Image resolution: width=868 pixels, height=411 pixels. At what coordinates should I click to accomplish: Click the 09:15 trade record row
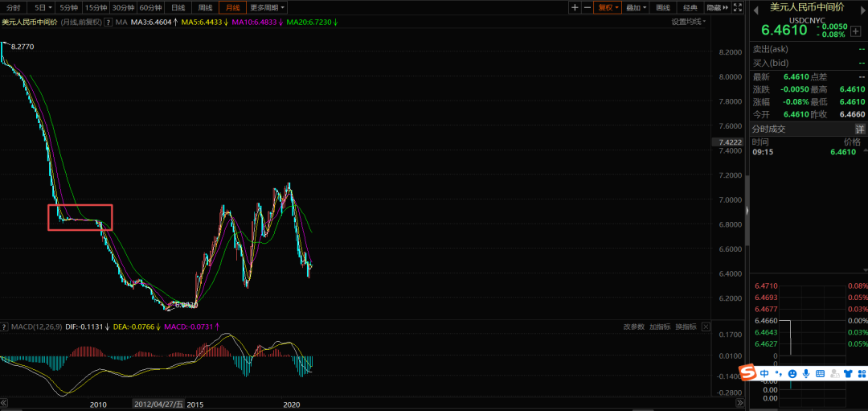(x=808, y=152)
